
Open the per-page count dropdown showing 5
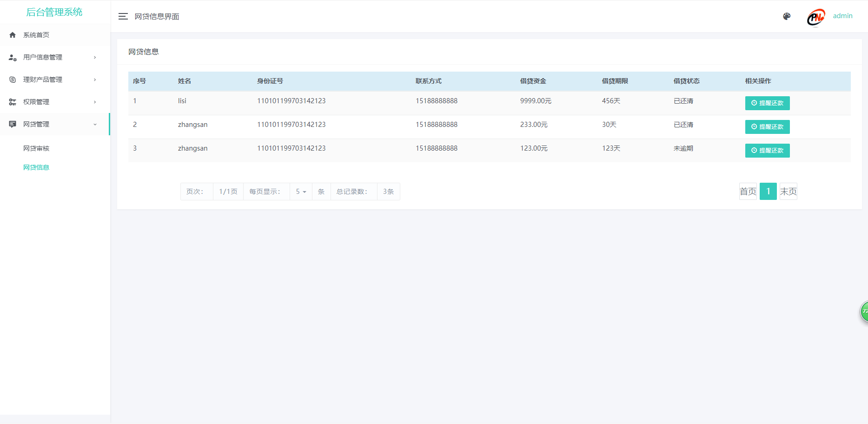301,192
